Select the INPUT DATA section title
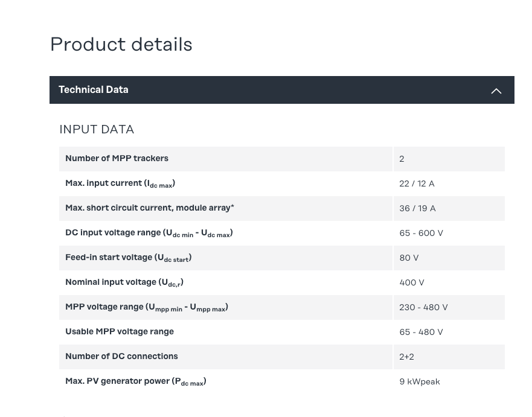Image resolution: width=532 pixels, height=417 pixels. point(97,130)
